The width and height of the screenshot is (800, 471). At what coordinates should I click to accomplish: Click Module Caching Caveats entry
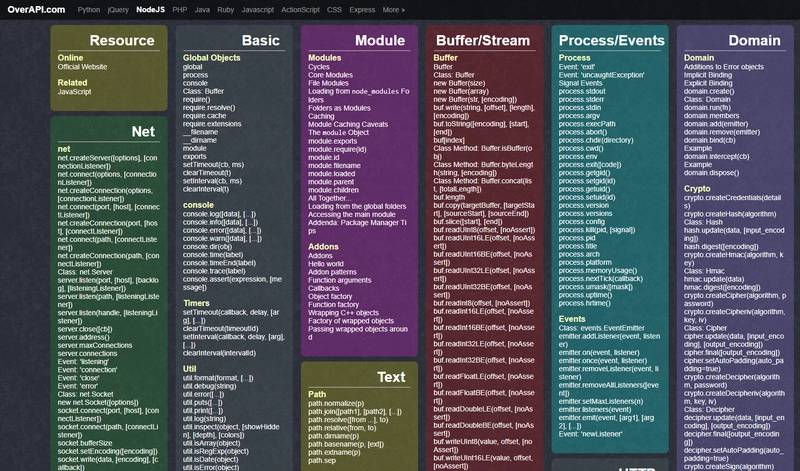348,125
